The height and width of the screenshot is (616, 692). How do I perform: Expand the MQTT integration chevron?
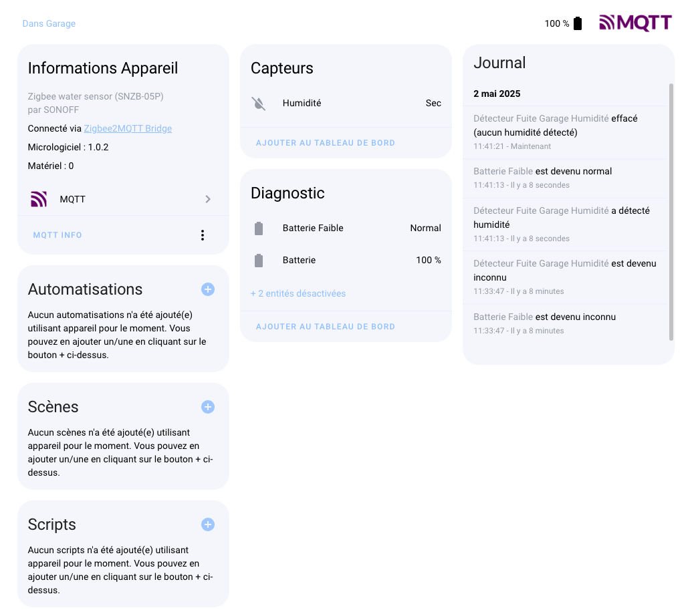[x=208, y=199]
